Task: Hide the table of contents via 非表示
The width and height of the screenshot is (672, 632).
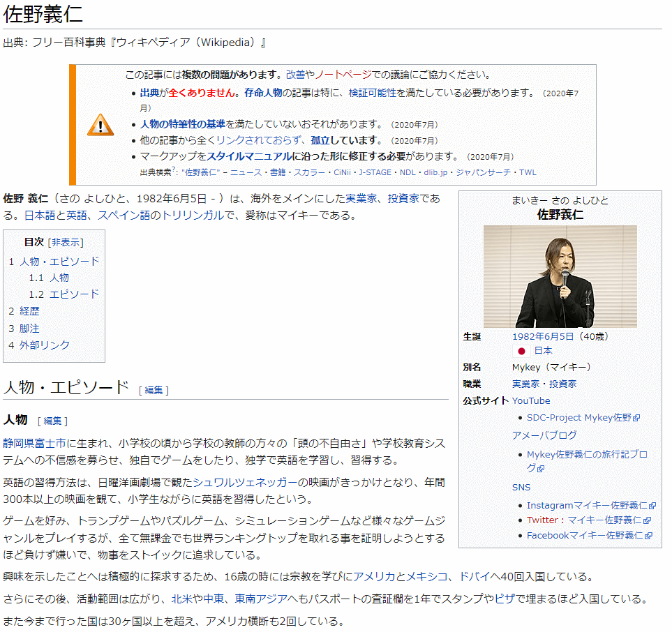Action: (66, 242)
